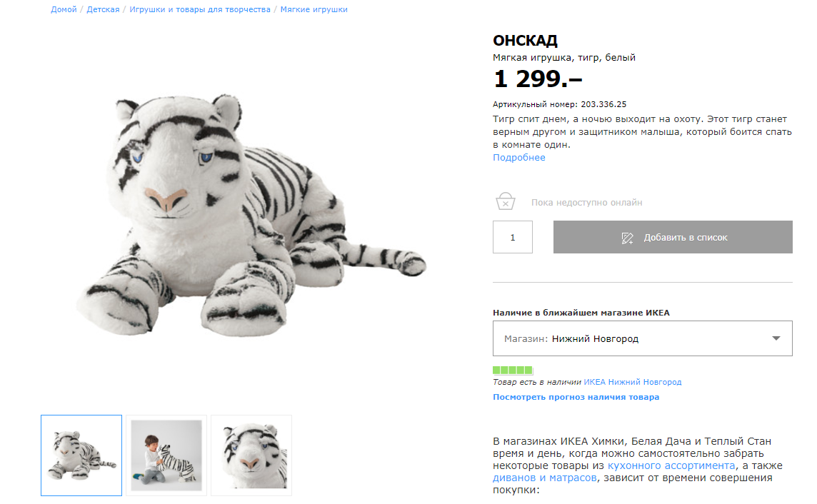Viewport: 817px width, 504px height.
Task: Click the green stock availability indicator
Action: (x=513, y=370)
